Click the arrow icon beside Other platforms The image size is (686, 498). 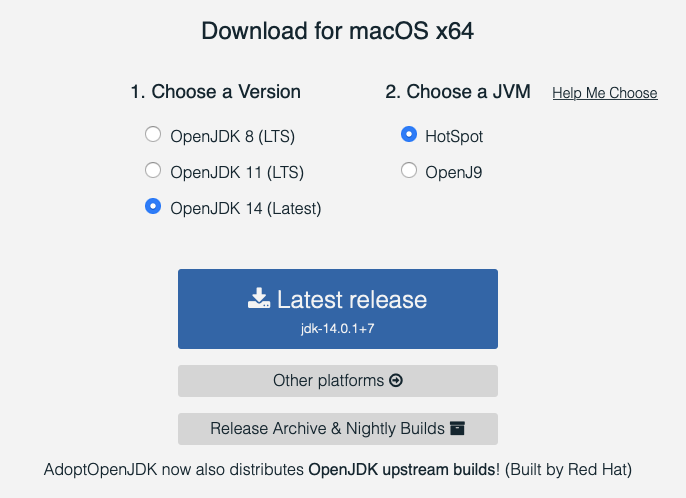(396, 381)
